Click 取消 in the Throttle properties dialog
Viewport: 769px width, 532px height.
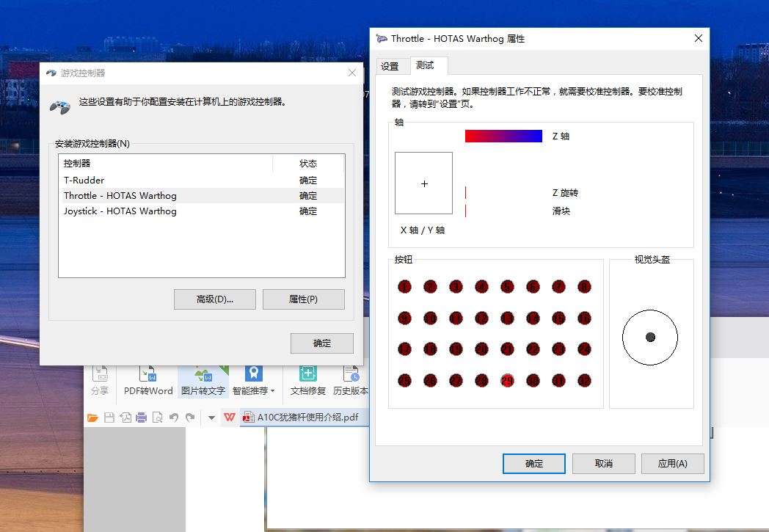click(x=604, y=463)
